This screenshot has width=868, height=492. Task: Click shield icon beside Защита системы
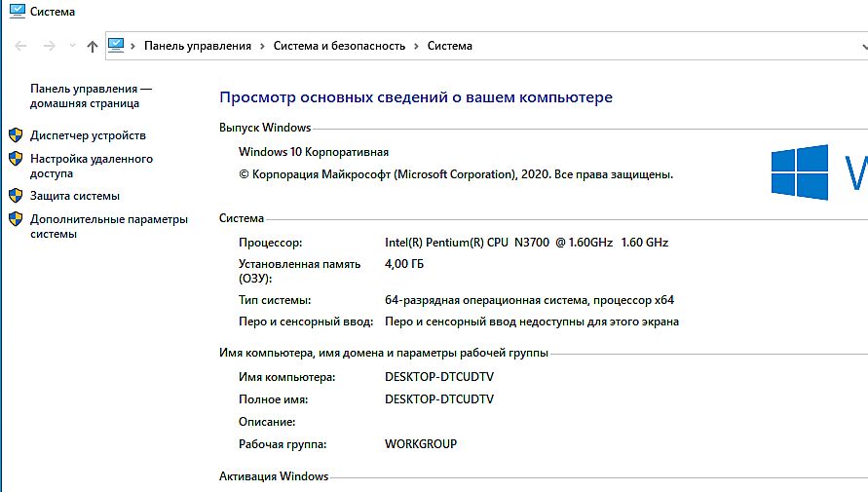(16, 196)
